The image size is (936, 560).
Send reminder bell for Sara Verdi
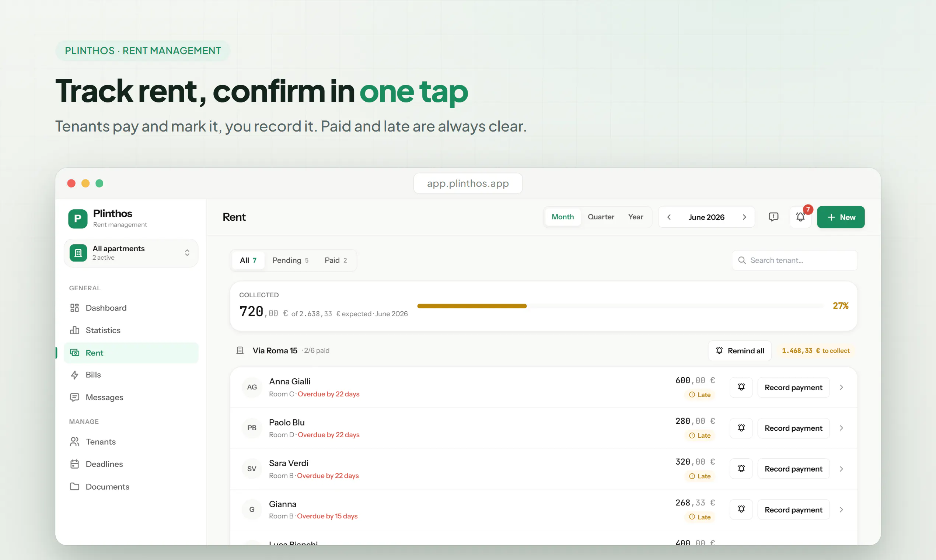(x=741, y=469)
